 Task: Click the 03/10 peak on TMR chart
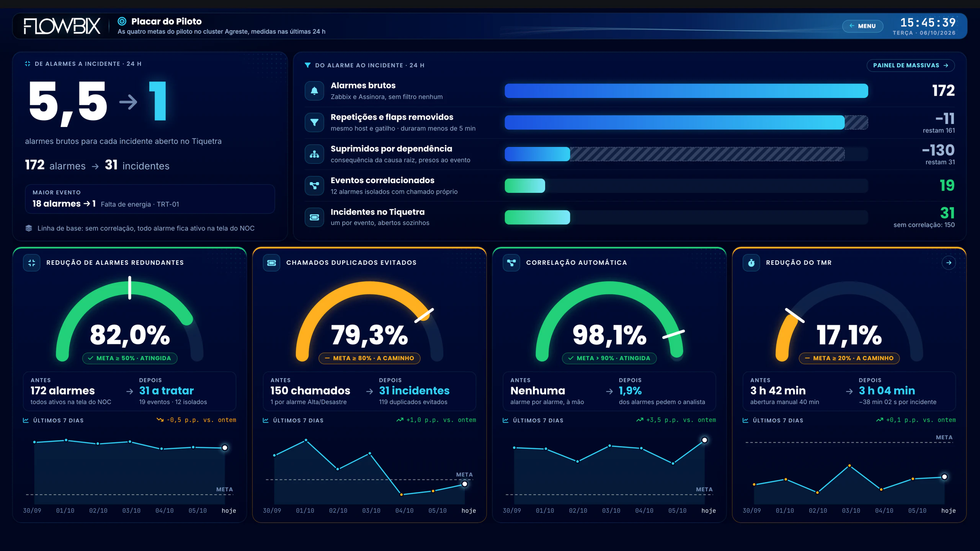[x=849, y=466]
